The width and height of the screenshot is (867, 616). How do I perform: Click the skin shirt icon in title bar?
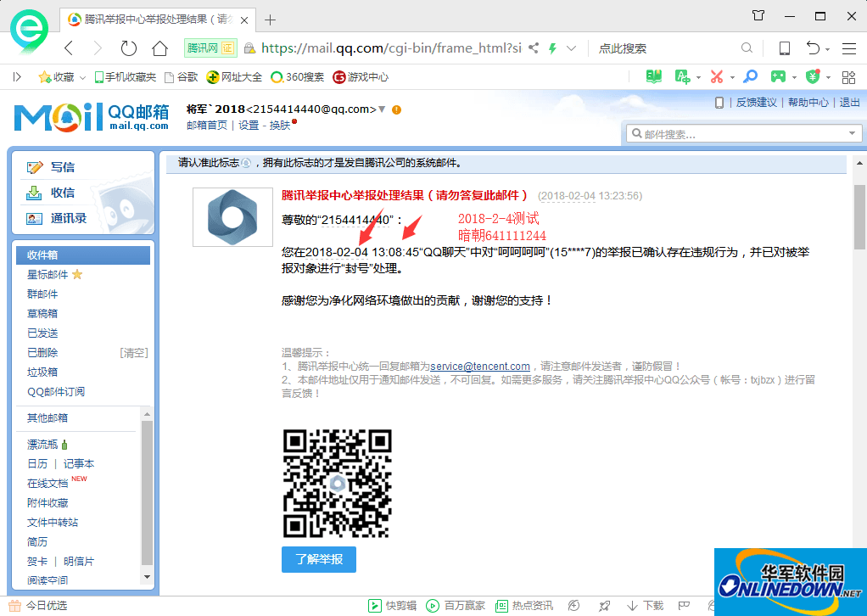point(758,15)
